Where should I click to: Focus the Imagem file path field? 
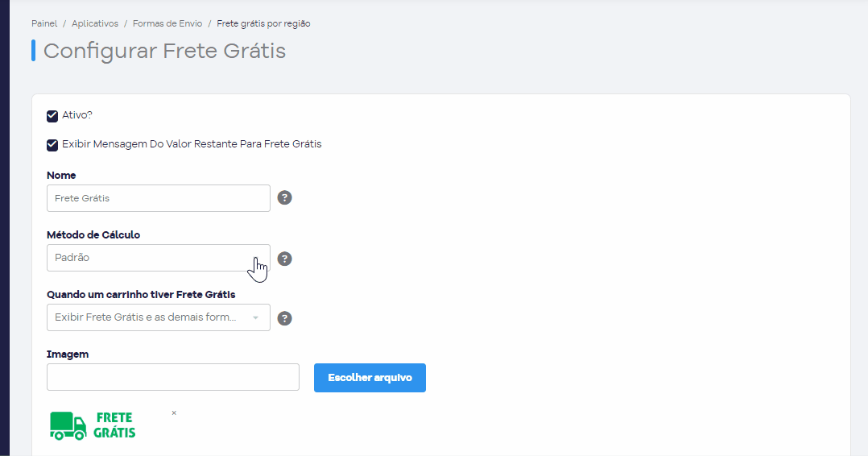point(172,377)
